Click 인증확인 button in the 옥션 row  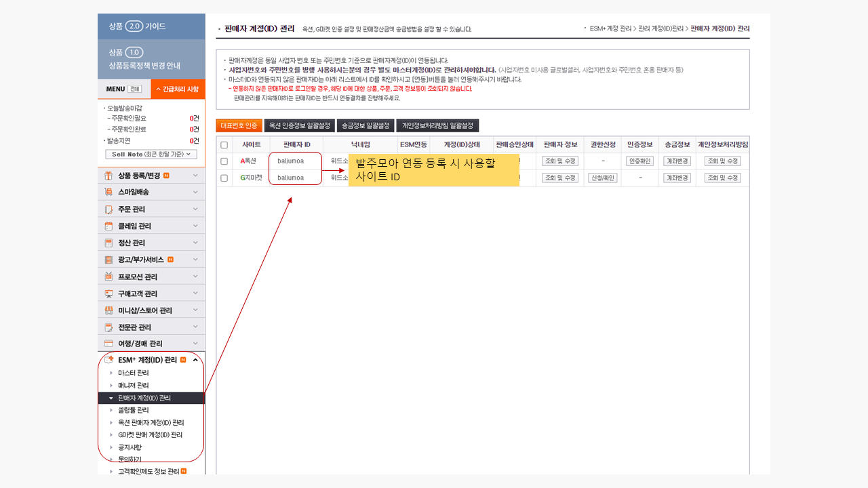(x=639, y=161)
